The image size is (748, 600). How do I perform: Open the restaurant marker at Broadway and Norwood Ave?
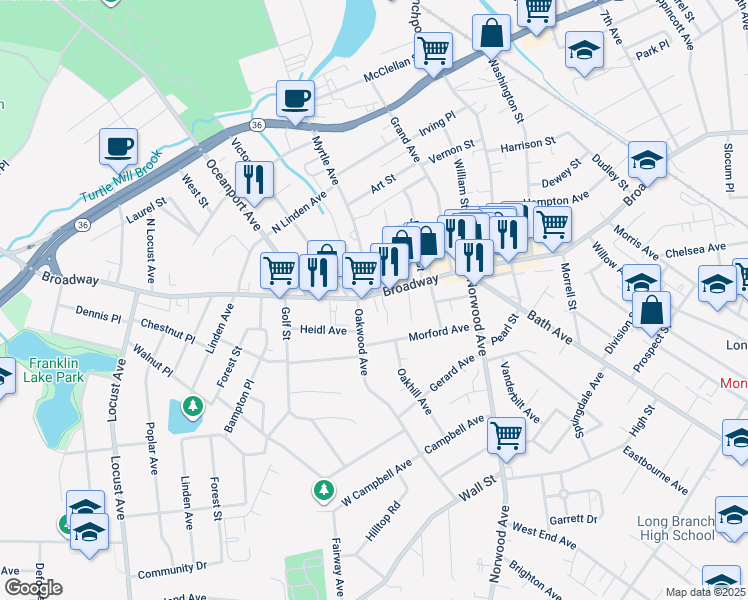[x=474, y=262]
